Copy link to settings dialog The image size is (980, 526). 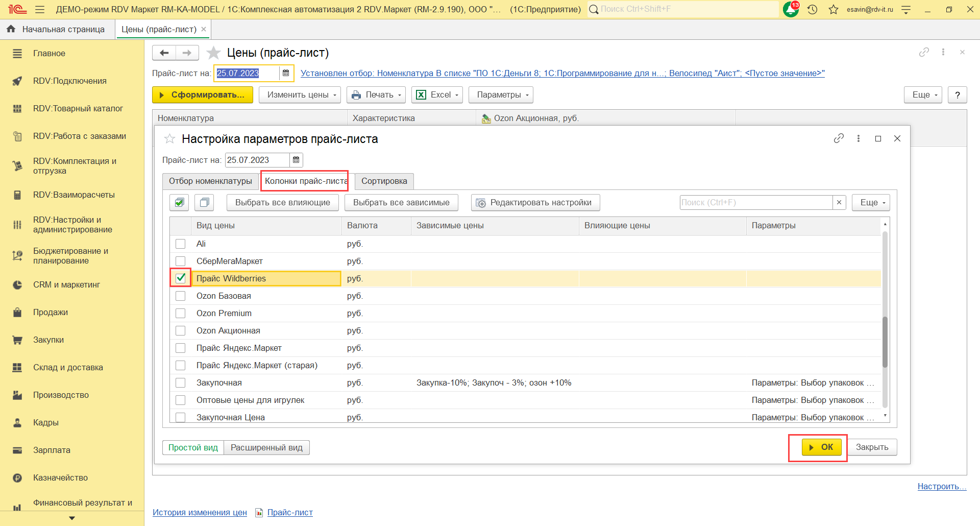pyautogui.click(x=839, y=138)
